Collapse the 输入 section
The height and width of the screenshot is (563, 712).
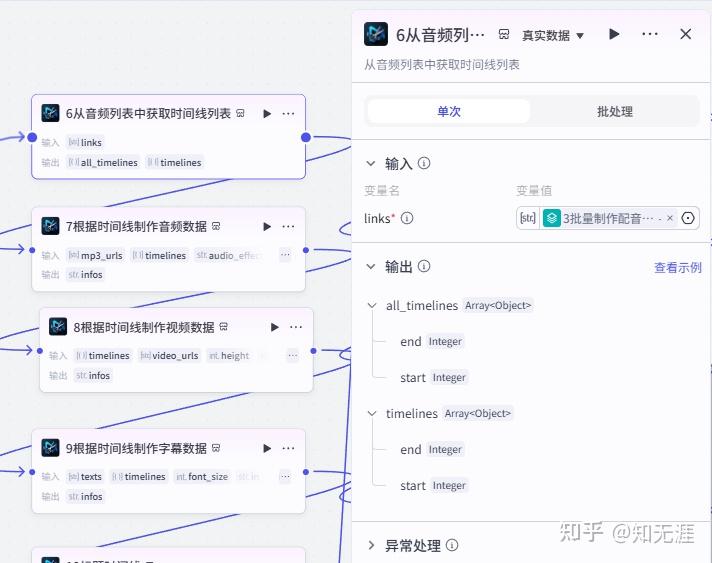371,163
